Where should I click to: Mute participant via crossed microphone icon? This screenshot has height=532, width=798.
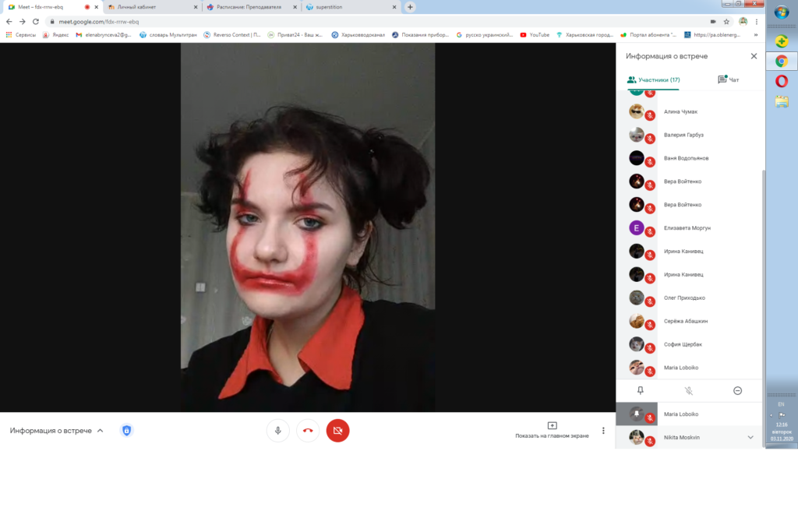tap(689, 390)
